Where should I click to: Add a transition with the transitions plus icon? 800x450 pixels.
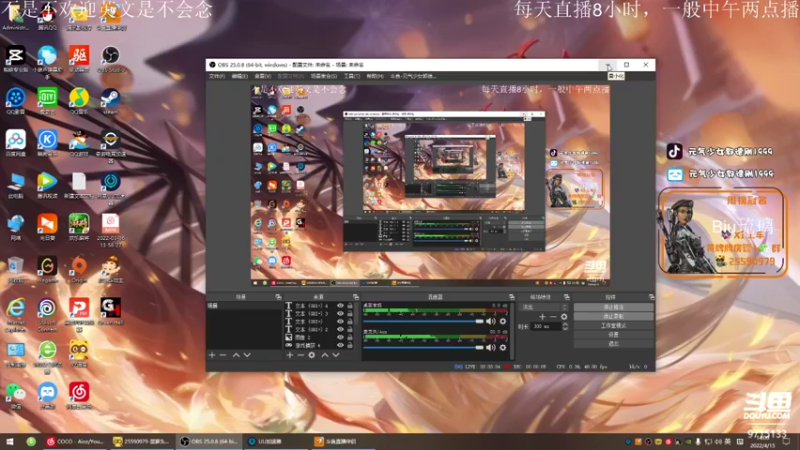pos(542,317)
